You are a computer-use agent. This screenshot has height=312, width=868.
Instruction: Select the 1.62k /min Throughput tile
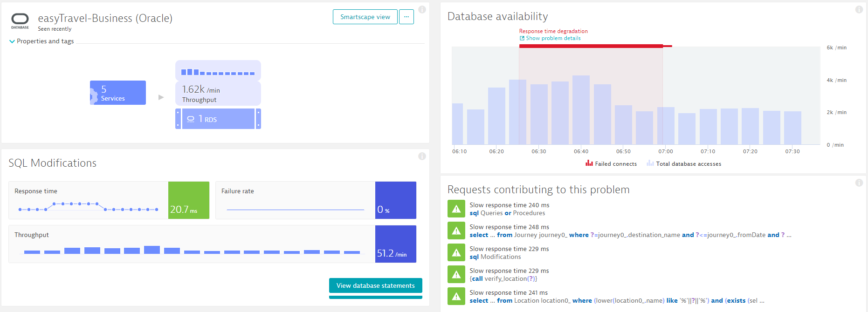(x=218, y=94)
